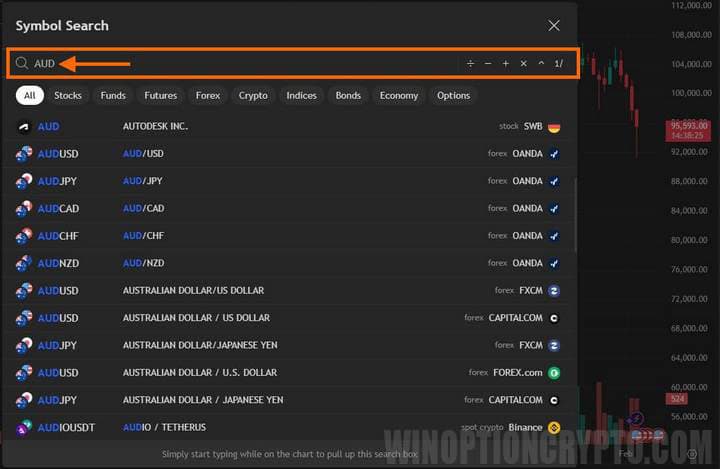
Task: Click the magnifier search icon
Action: [22, 64]
